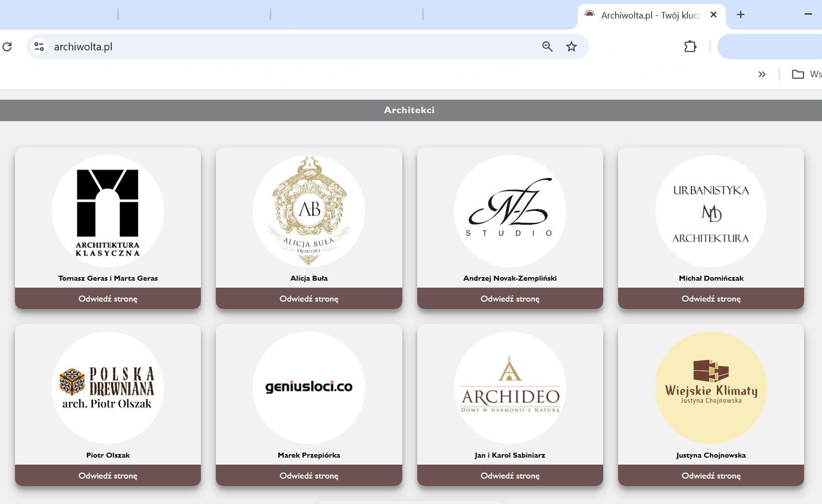Bookmark this page with the star icon
This screenshot has height=504, width=822.
(x=571, y=47)
